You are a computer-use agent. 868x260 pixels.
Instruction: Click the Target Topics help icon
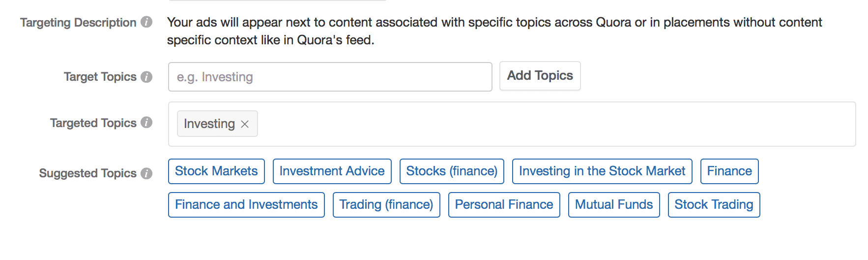(146, 77)
